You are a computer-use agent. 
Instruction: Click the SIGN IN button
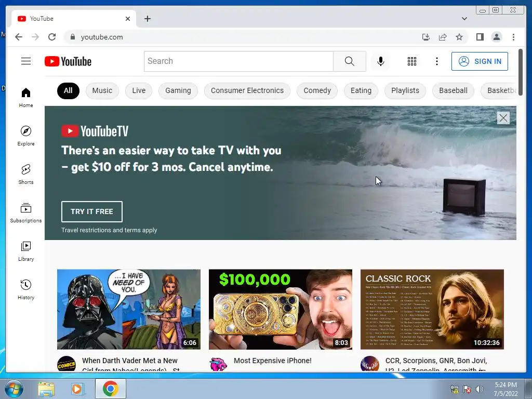tap(480, 61)
